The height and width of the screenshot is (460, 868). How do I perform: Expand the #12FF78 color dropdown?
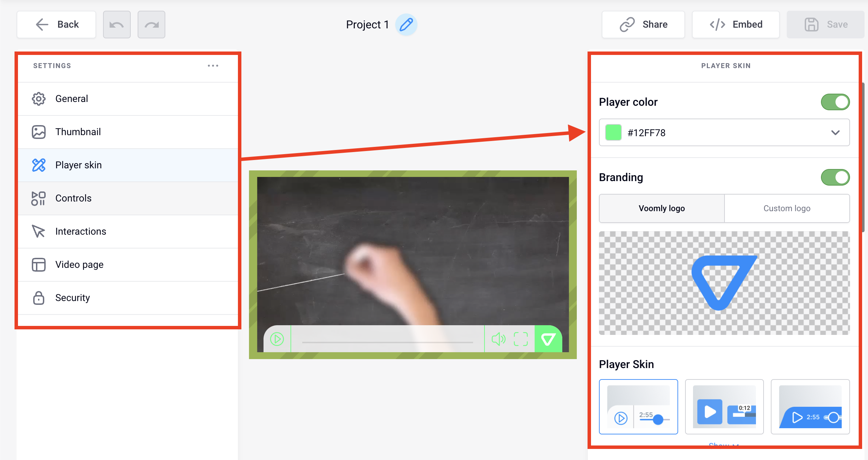click(x=835, y=133)
